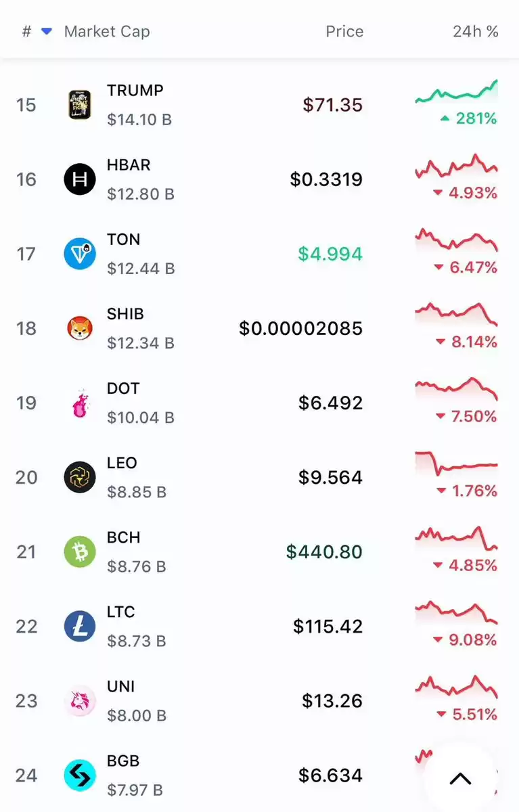The width and height of the screenshot is (519, 812).
Task: Open LEO 24h sparkline chart
Action: pyautogui.click(x=456, y=464)
